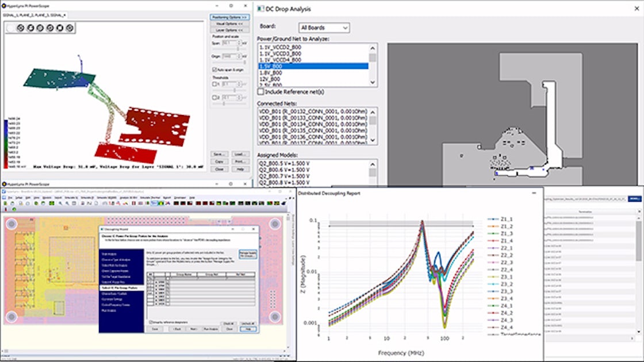The image size is (644, 362).
Task: Open the Board dropdown showing All Boards
Action: pyautogui.click(x=345, y=28)
